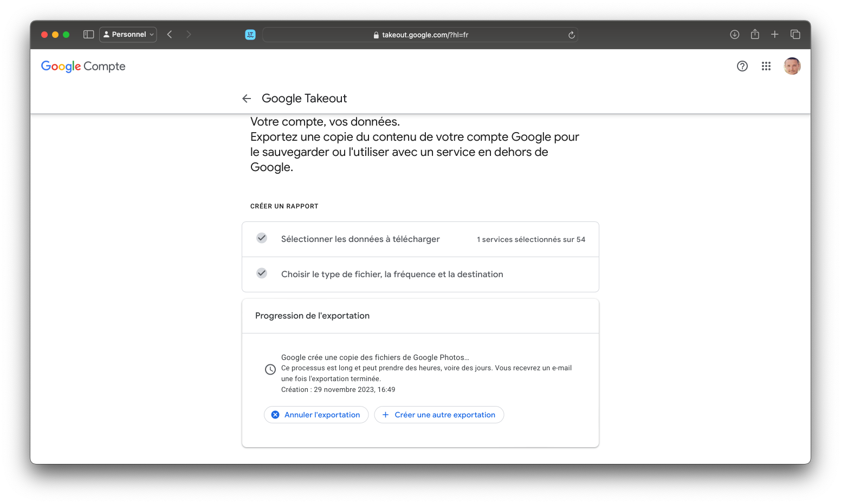Minimize the Safari window with yellow button
Image resolution: width=841 pixels, height=504 pixels.
click(x=55, y=35)
